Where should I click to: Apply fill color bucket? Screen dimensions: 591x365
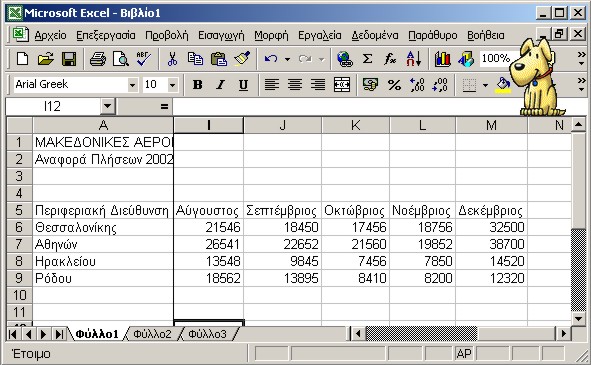(503, 86)
